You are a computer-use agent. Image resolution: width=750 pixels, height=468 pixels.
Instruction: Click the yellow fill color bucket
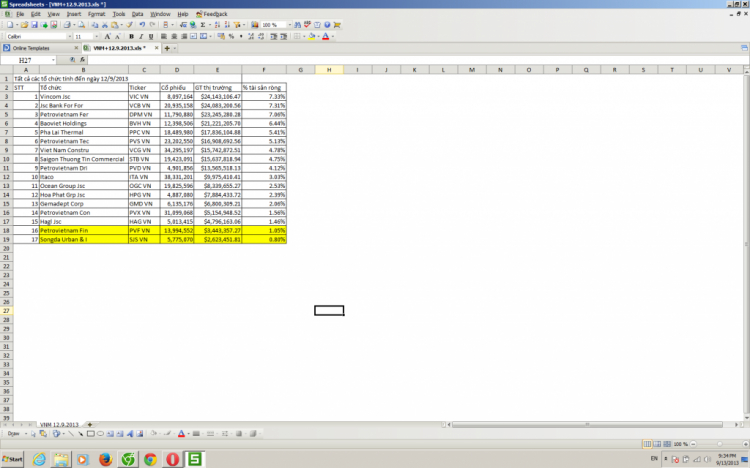coord(311,36)
